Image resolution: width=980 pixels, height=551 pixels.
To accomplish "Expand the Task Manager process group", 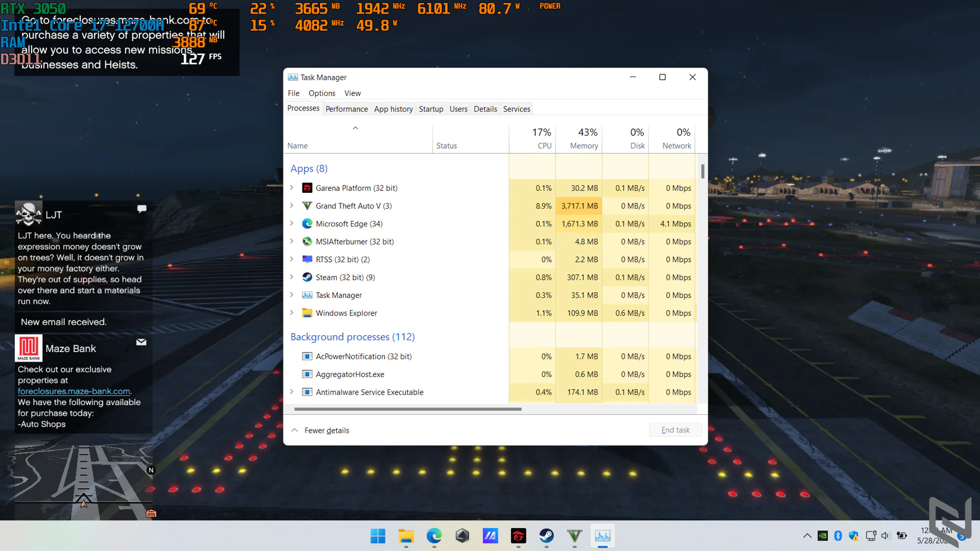I will point(291,295).
